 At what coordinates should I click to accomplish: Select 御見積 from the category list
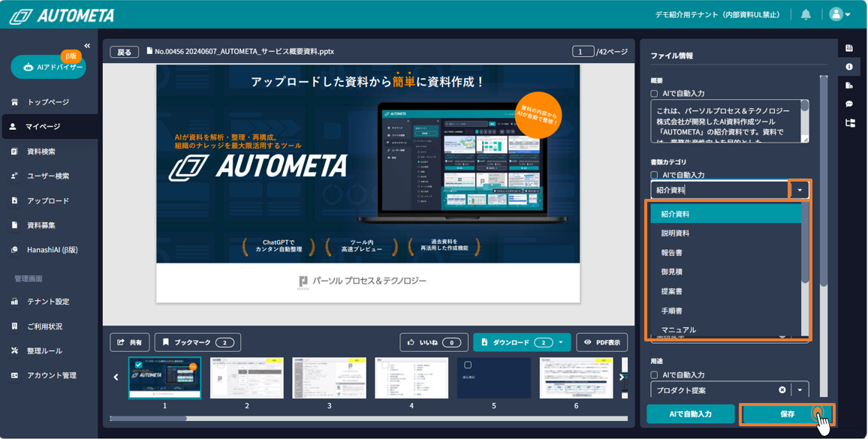pos(726,272)
